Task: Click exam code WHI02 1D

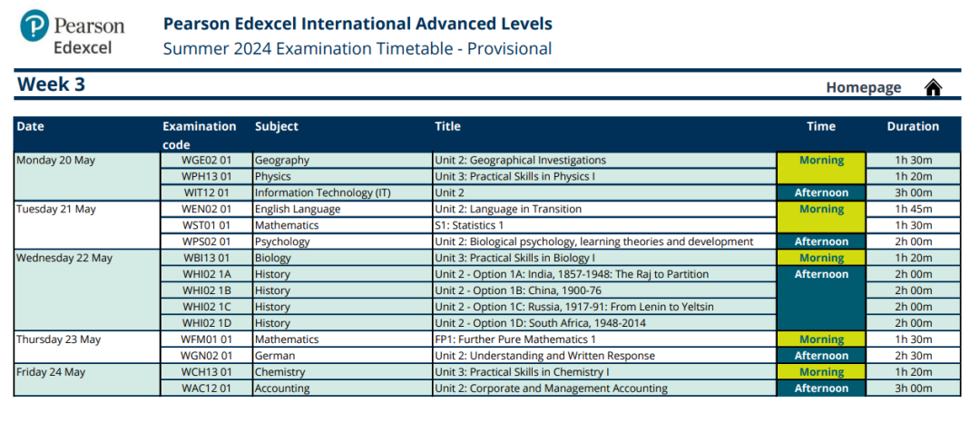Action: click(x=206, y=322)
